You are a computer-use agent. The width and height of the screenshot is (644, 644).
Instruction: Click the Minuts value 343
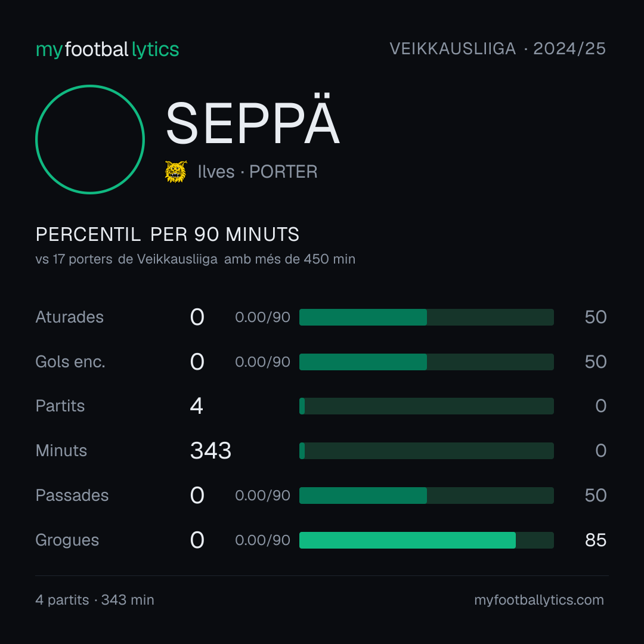(210, 451)
